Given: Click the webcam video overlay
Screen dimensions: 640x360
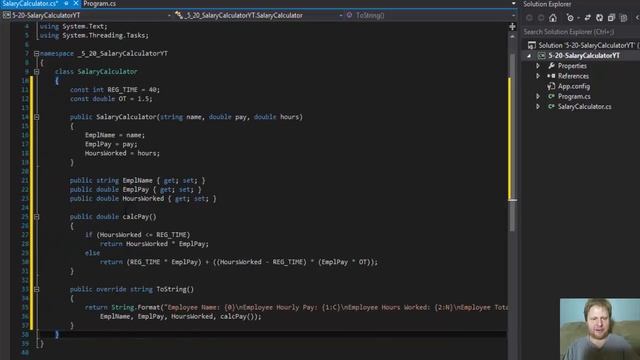Looking at the screenshot, I should [x=600, y=329].
